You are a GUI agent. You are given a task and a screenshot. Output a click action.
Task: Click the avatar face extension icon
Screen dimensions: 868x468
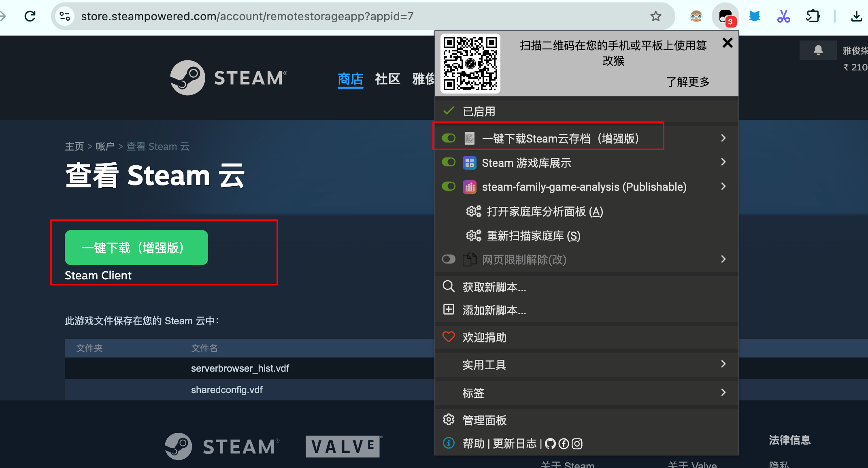pos(696,16)
